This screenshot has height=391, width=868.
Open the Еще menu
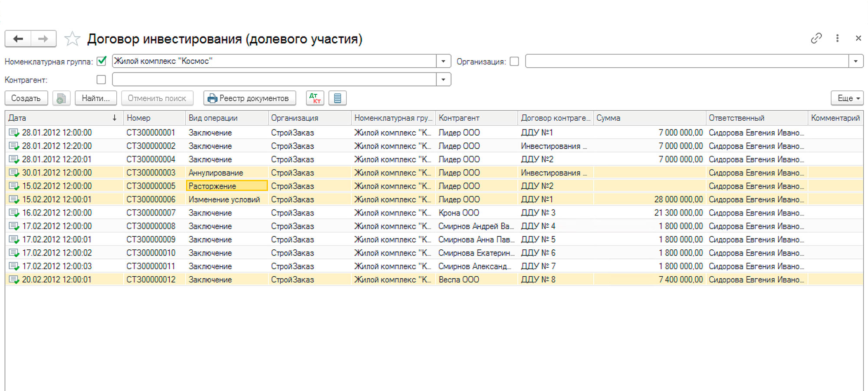point(847,98)
